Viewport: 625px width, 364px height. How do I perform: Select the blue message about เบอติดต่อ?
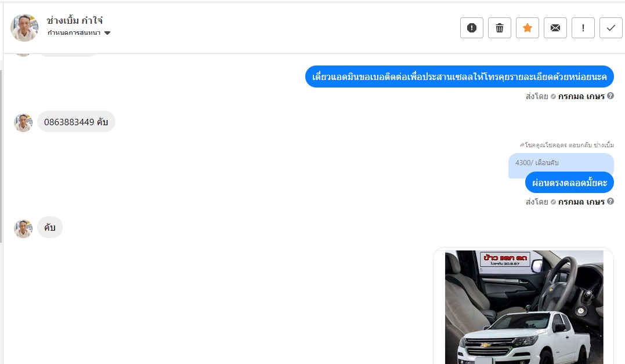(459, 77)
